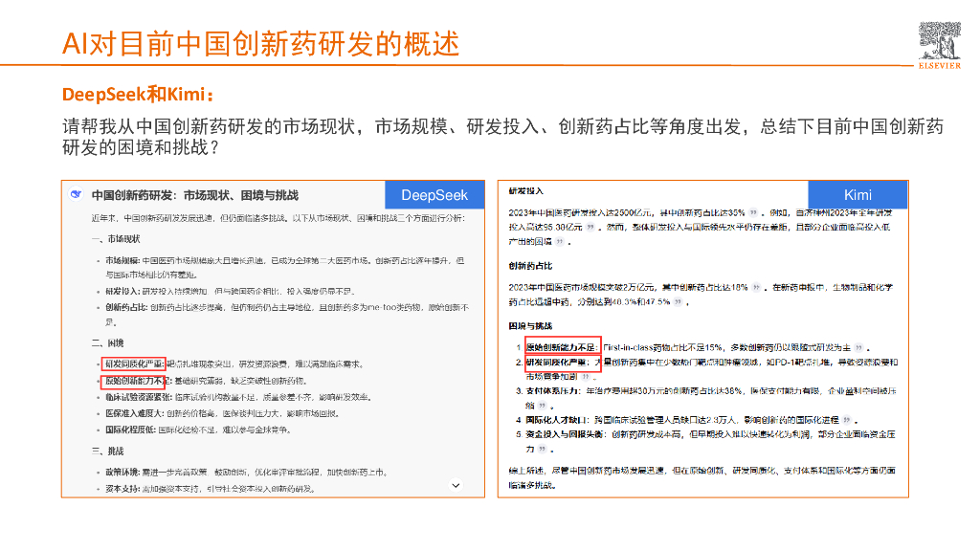The width and height of the screenshot is (980, 551).
Task: Click the section heading 一、市场现状
Action: (x=116, y=238)
